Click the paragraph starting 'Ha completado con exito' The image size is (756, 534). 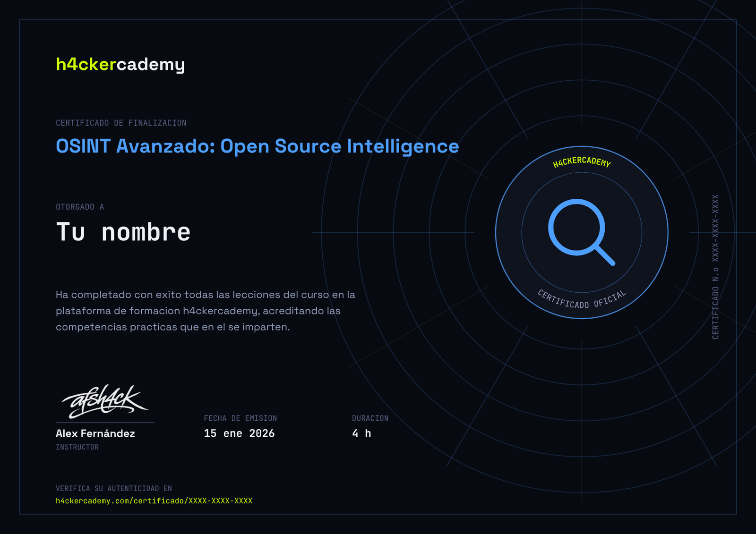[206, 311]
